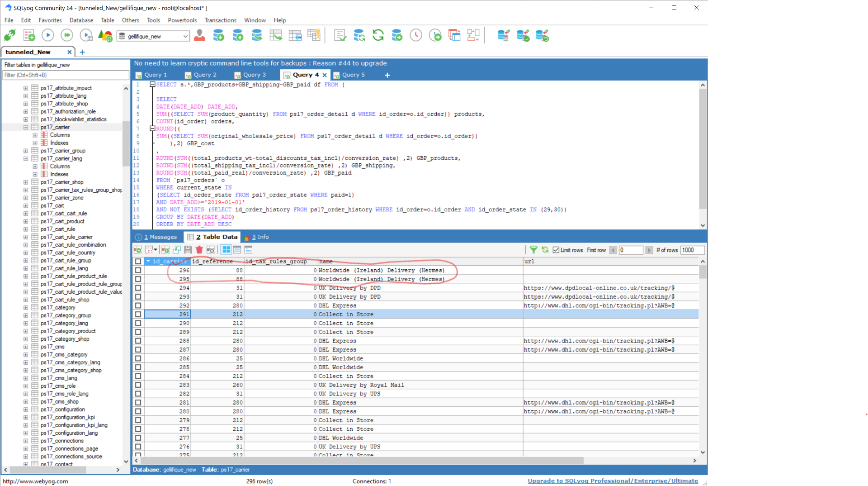This screenshot has width=868, height=486.
Task: Click the red trash delete rows icon
Action: click(x=199, y=250)
